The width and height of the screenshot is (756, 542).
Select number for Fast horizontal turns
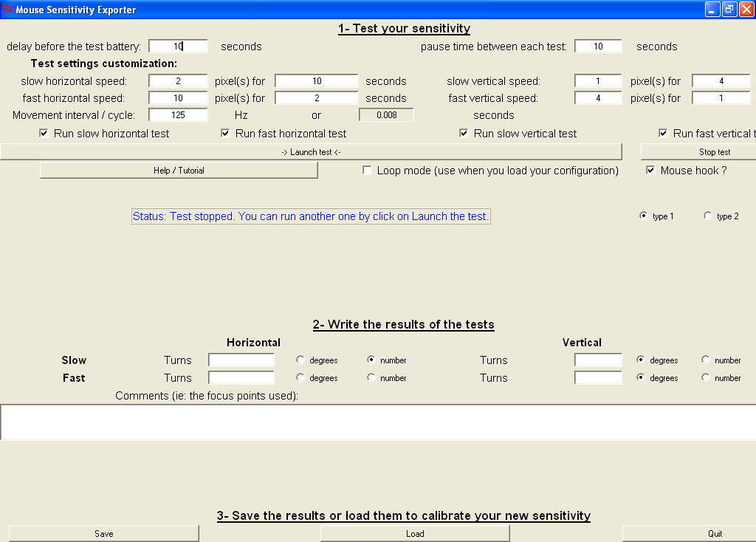point(371,378)
